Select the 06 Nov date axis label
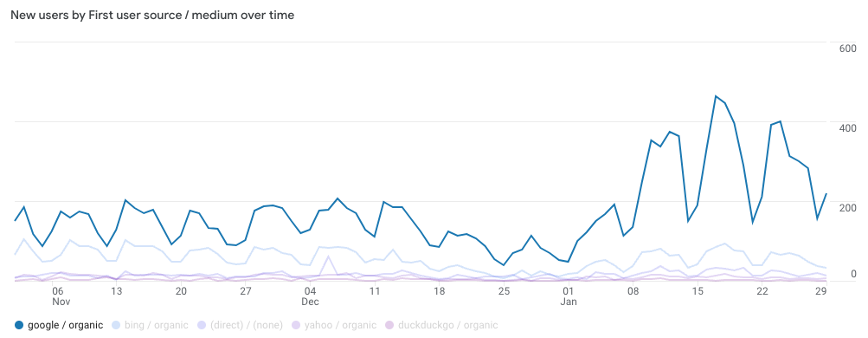 [57, 296]
